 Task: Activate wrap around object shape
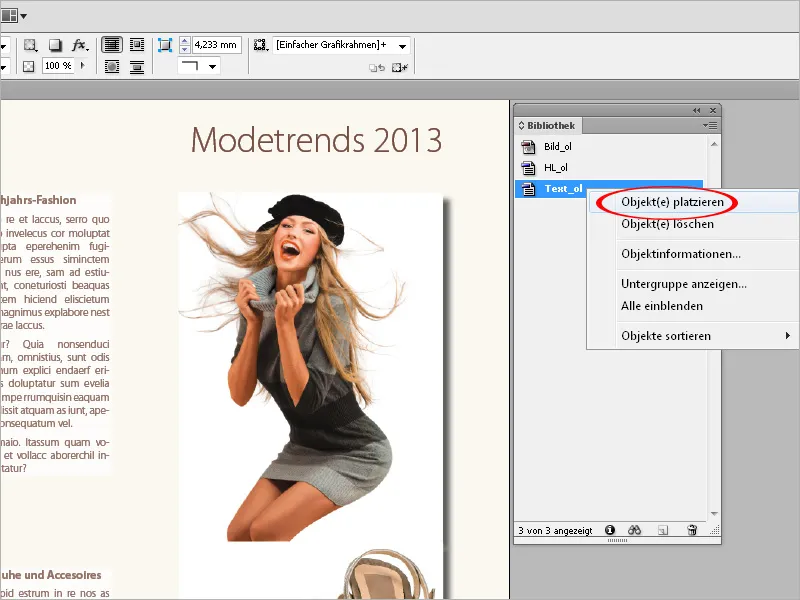tap(111, 67)
